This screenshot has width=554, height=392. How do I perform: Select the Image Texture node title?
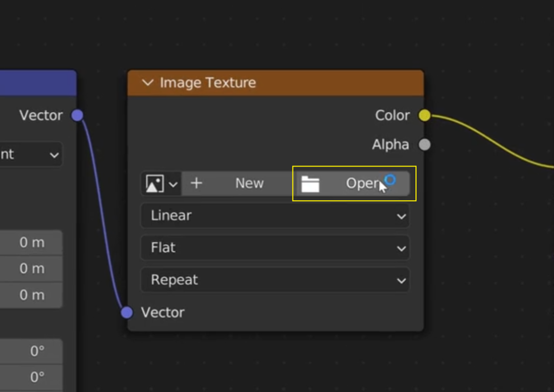click(x=208, y=82)
